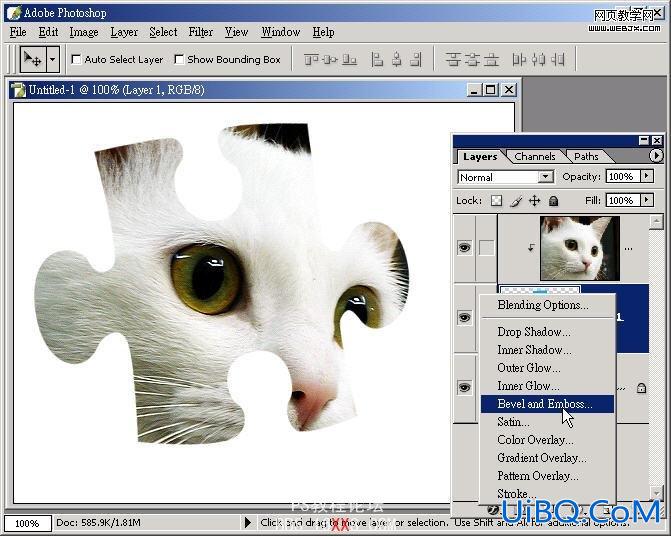Image resolution: width=671 pixels, height=536 pixels.
Task: Open the View menu
Action: [x=237, y=32]
